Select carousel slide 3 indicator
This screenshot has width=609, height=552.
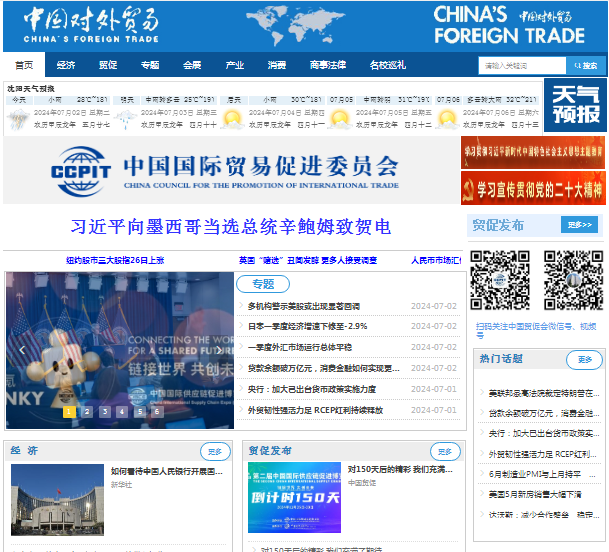click(105, 411)
